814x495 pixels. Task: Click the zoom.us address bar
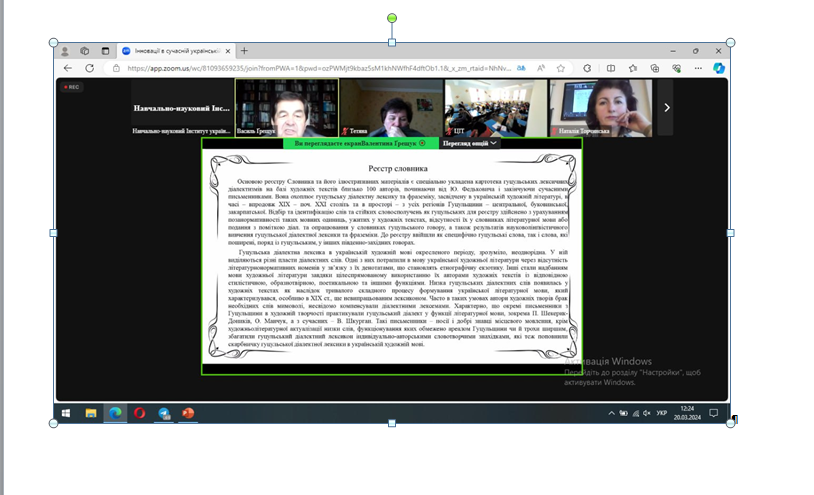(300, 68)
